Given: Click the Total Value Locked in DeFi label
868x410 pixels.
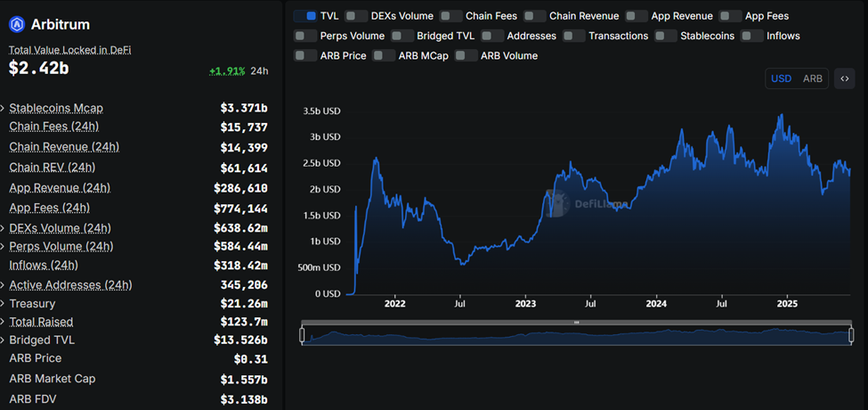Looking at the screenshot, I should click(69, 50).
